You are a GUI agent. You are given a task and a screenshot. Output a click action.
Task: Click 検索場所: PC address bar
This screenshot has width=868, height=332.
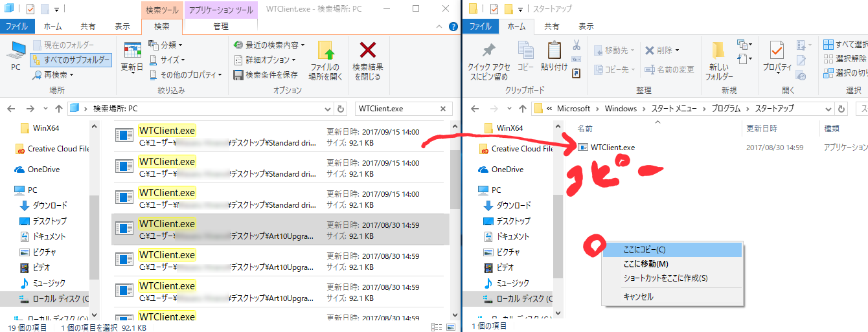click(x=201, y=109)
